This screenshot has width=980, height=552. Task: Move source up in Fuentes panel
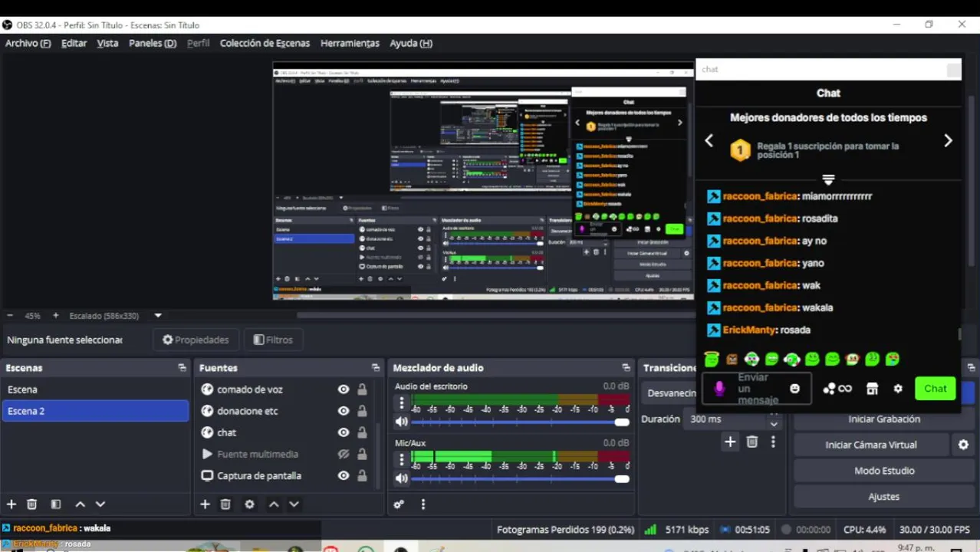pyautogui.click(x=274, y=504)
